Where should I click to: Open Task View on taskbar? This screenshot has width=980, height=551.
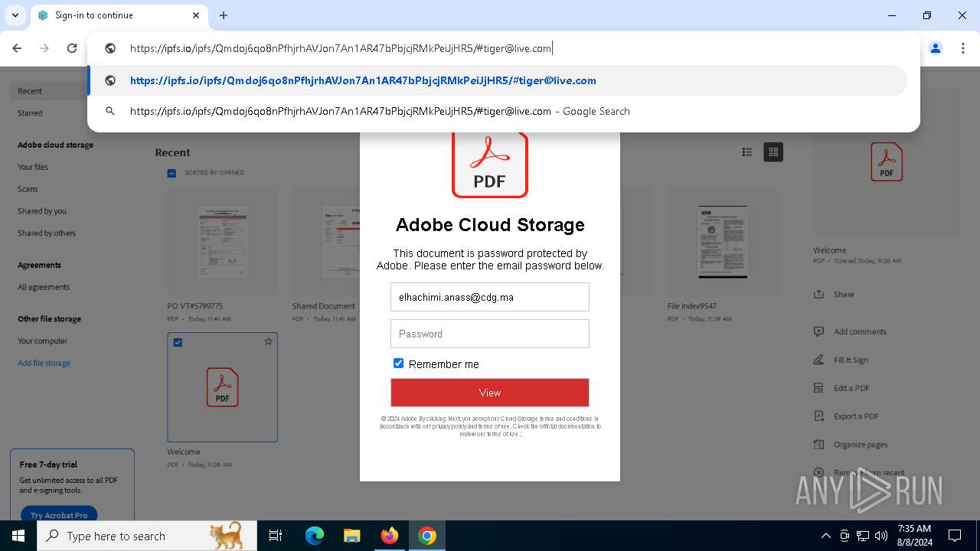276,536
